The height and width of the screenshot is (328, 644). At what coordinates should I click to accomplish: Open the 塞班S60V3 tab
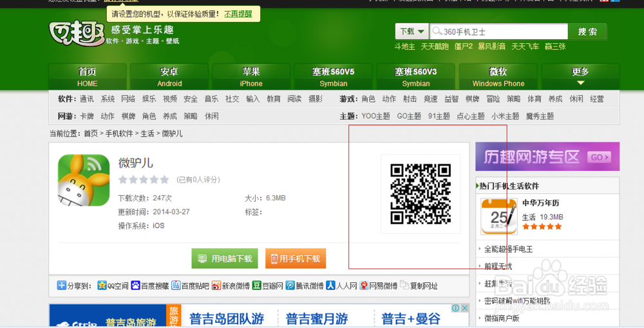[x=415, y=77]
